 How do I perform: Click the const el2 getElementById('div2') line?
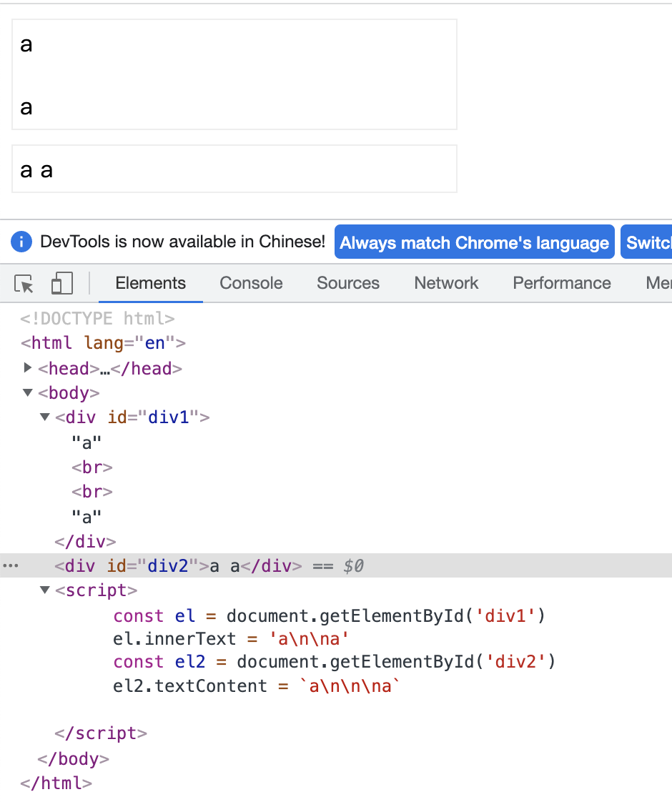click(335, 662)
